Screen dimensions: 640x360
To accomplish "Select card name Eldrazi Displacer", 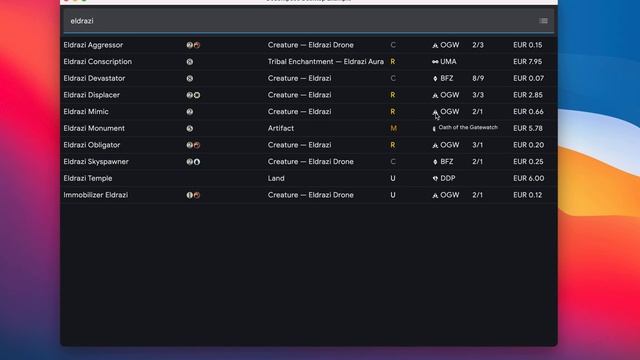I will 91,95.
